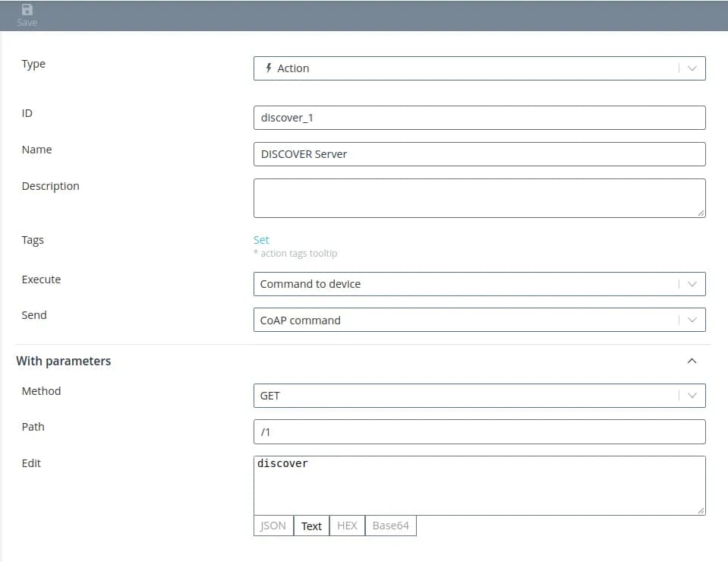Viewport: 728px width, 562px height.
Task: Select the Text format tab
Action: pos(311,526)
